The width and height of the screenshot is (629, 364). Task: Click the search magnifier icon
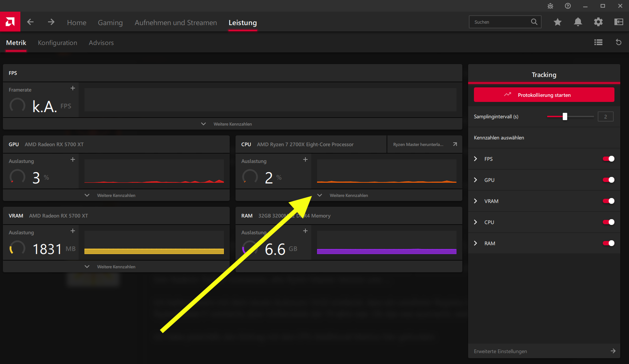[x=534, y=22]
